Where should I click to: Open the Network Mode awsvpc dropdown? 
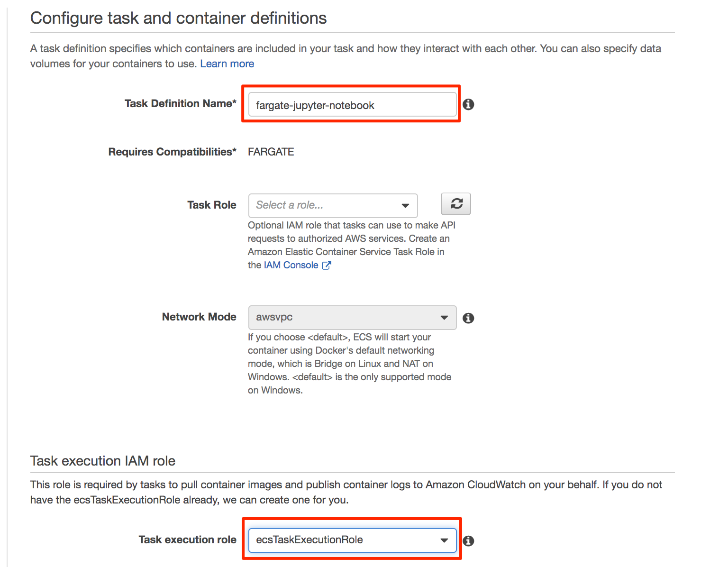352,317
